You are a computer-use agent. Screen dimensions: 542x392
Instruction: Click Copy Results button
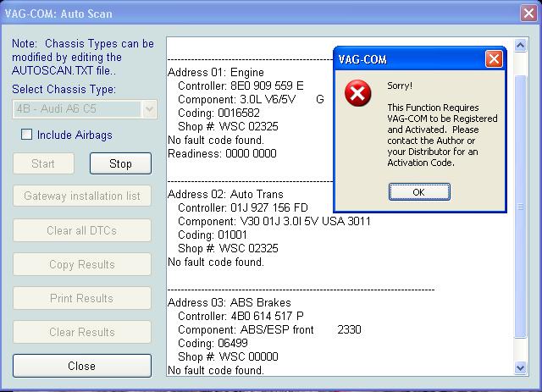tap(82, 264)
